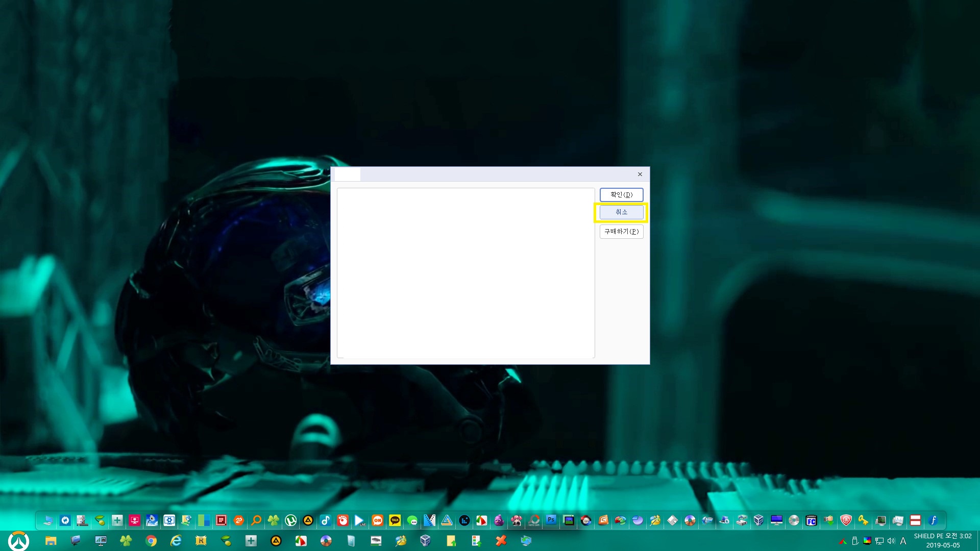
Task: Switch input mode via tray A indicator
Action: pos(903,541)
